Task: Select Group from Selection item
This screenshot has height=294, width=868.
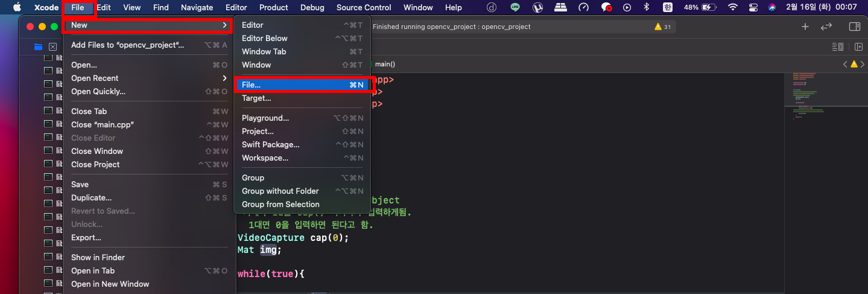Action: [302, 204]
